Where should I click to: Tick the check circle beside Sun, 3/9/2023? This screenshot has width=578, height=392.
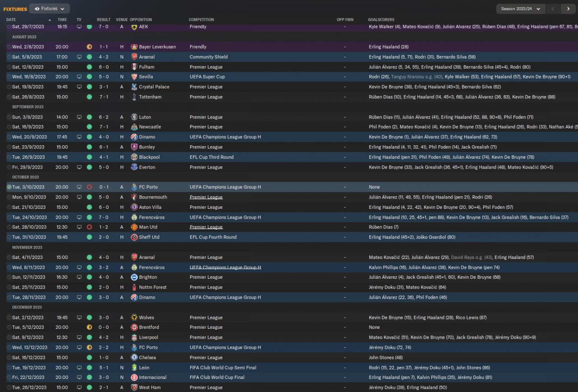tap(9, 117)
